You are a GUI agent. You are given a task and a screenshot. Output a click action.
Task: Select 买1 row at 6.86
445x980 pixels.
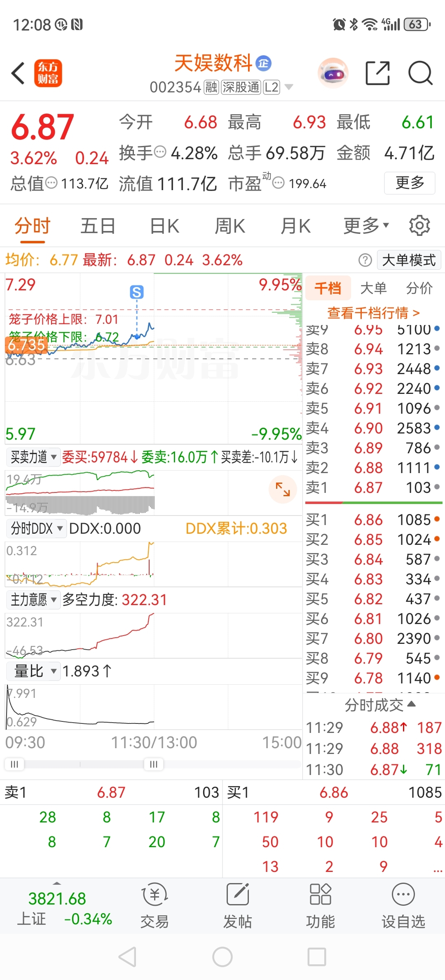[x=374, y=520]
